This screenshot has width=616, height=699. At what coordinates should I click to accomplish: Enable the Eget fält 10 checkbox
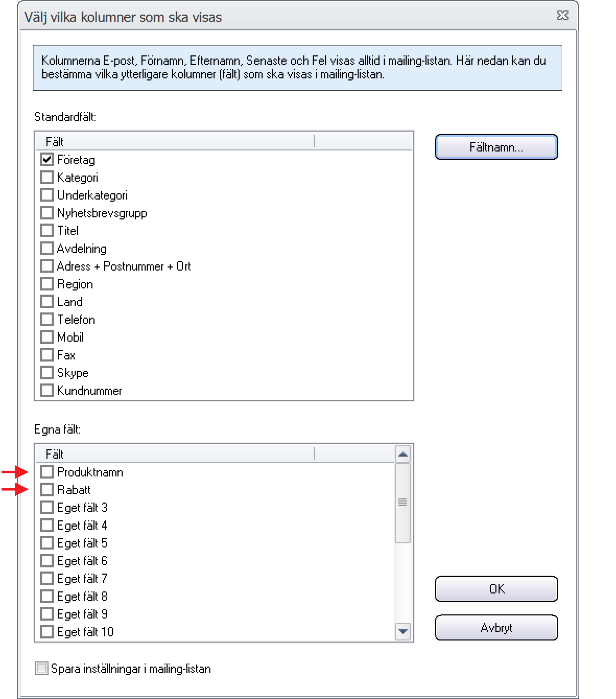pos(47,632)
